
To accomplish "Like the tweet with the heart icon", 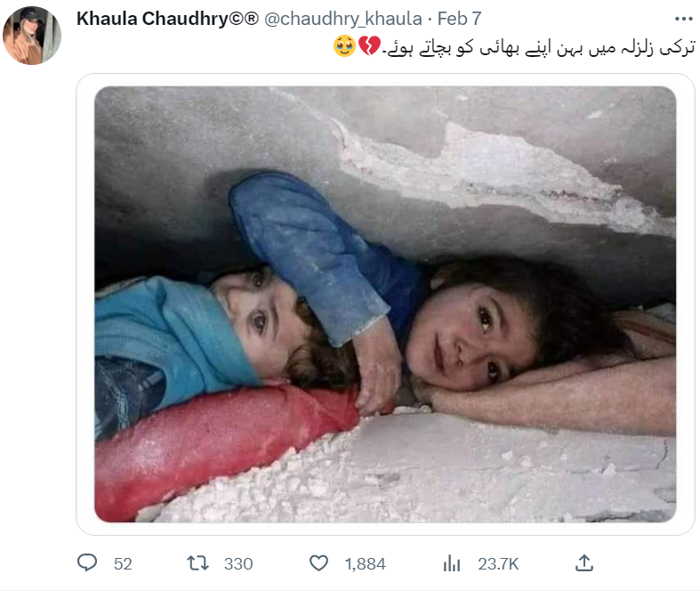I will (x=318, y=562).
